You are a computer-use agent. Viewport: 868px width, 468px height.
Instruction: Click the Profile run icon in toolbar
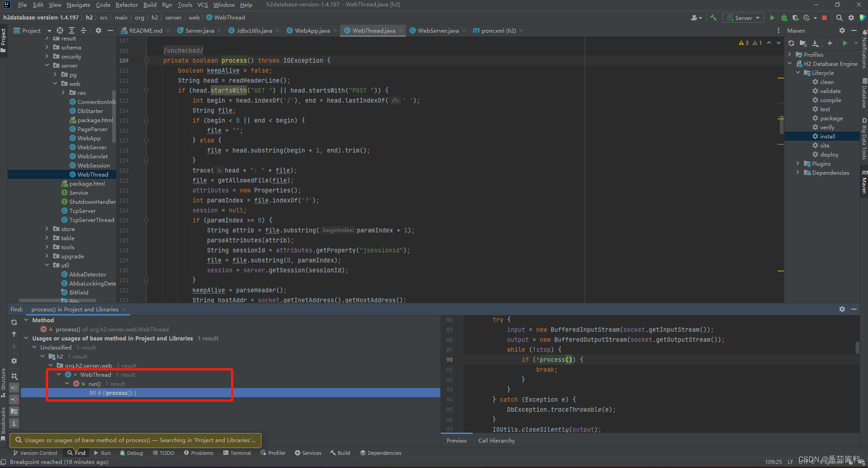tap(807, 18)
